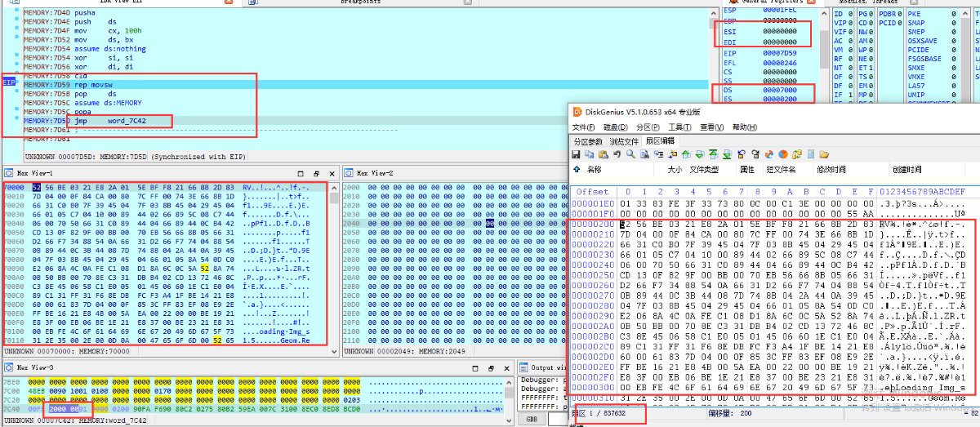Click the jump-to-sector arrow icon in DiskGenius

click(x=672, y=153)
